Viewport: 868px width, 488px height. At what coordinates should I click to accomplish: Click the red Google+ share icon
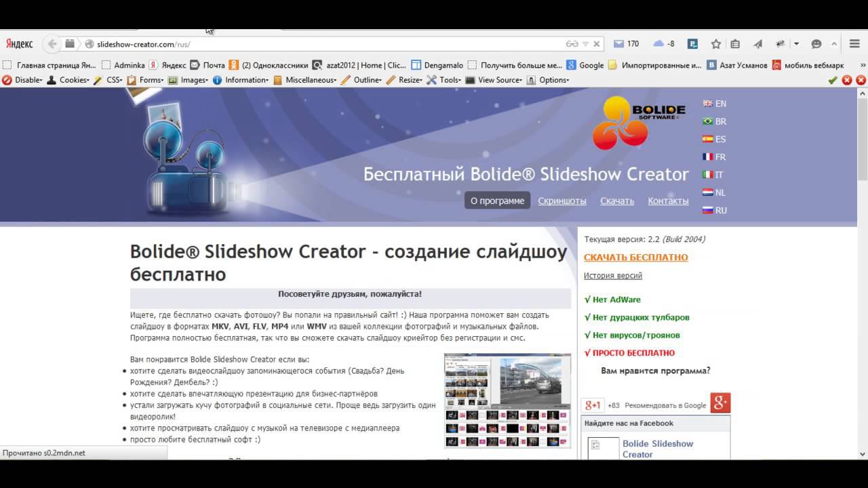tap(720, 403)
